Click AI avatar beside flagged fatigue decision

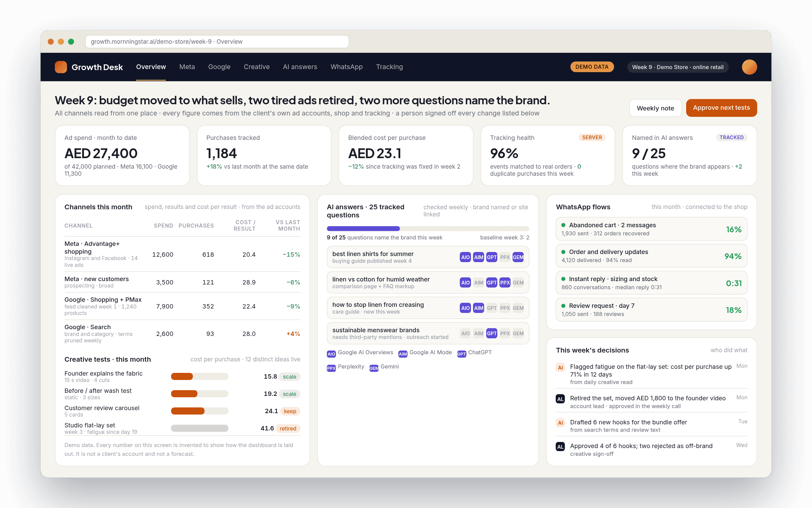560,367
